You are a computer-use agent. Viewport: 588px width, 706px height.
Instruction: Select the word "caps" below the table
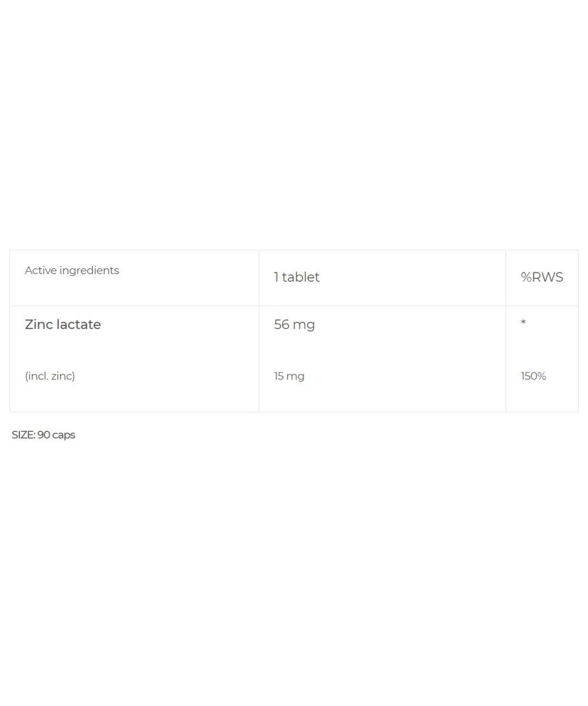(x=64, y=435)
